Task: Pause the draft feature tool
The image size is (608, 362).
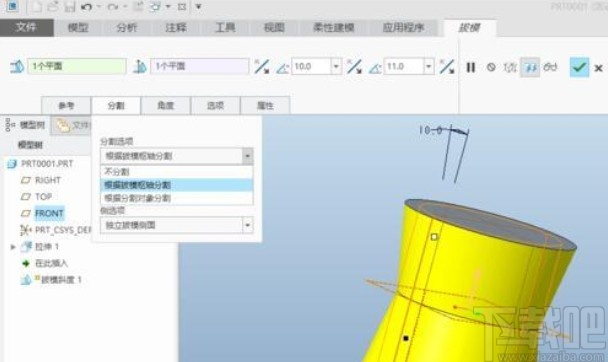Action: [471, 67]
